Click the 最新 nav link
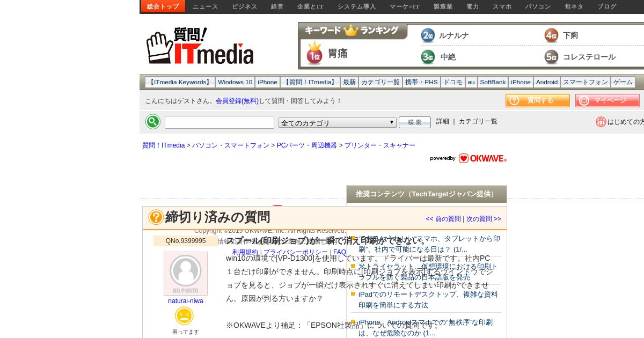The width and height of the screenshot is (644, 338). [x=349, y=82]
